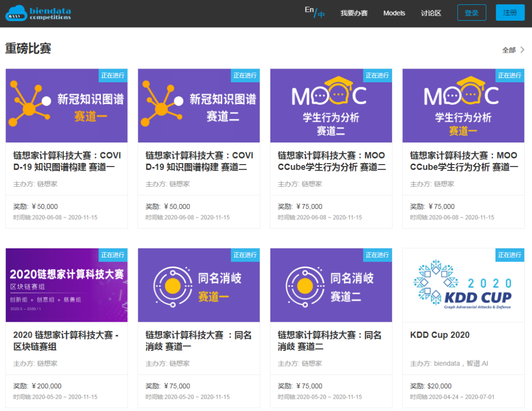The height and width of the screenshot is (411, 532).
Task: Click organizer 链想家 on 同名消歧 赛道一 card
Action: [x=179, y=364]
